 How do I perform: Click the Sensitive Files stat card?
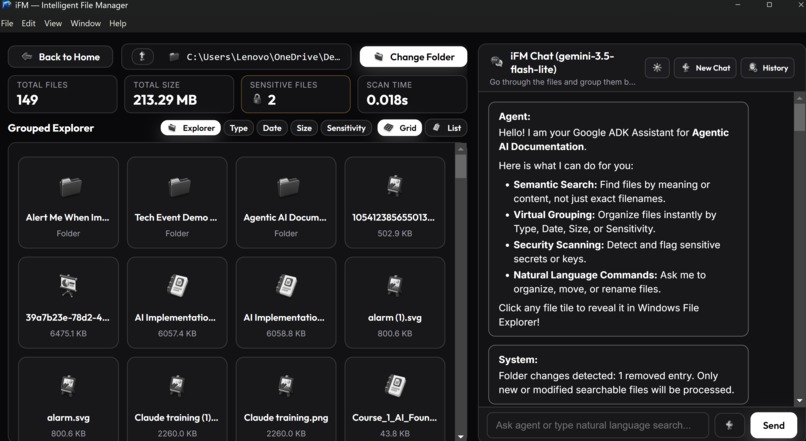click(296, 94)
